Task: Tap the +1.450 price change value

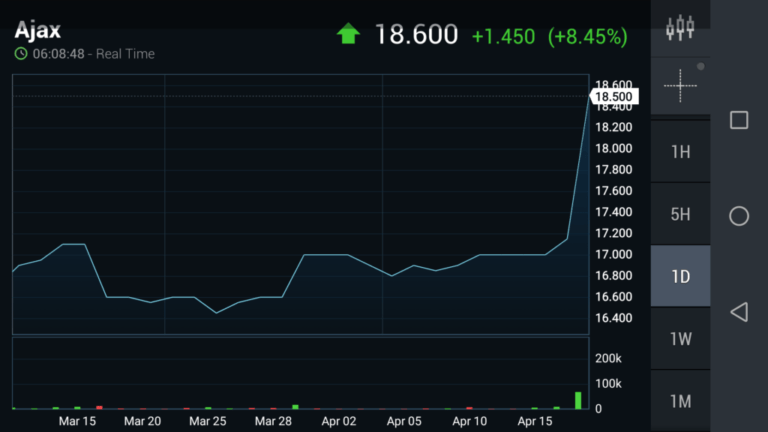Action: coord(503,37)
